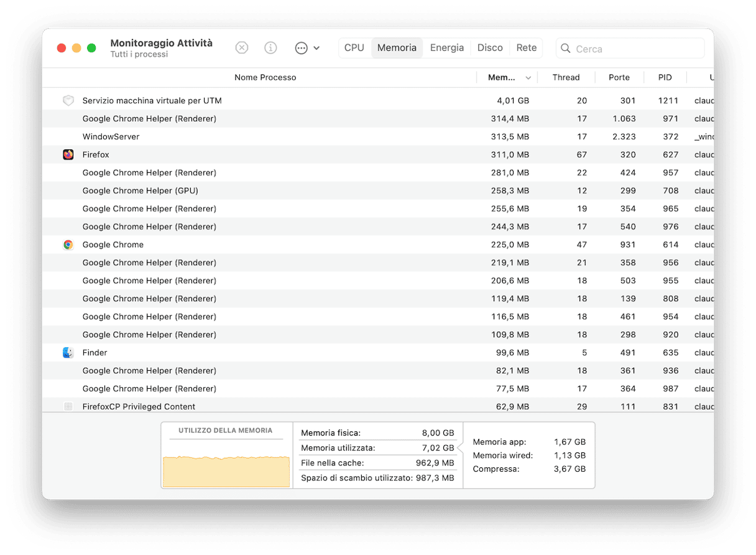Minimize the window with the yellow button
This screenshot has width=756, height=555.
[x=76, y=48]
